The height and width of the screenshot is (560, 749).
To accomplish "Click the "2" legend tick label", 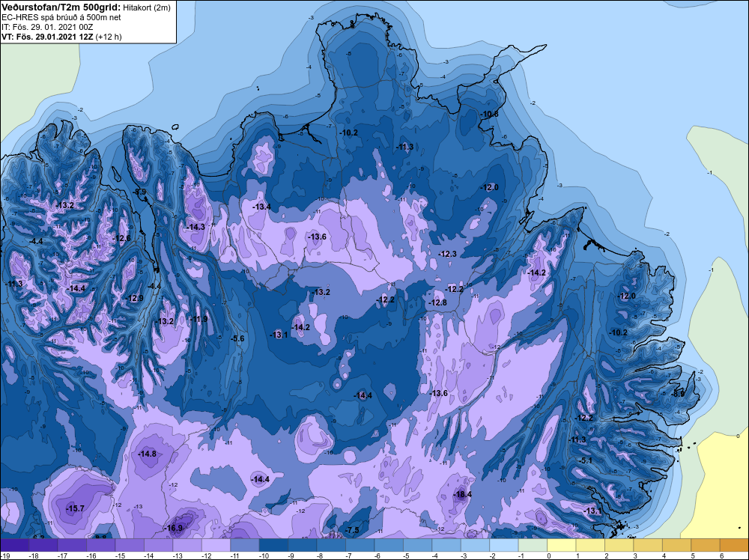I will pyautogui.click(x=606, y=556).
